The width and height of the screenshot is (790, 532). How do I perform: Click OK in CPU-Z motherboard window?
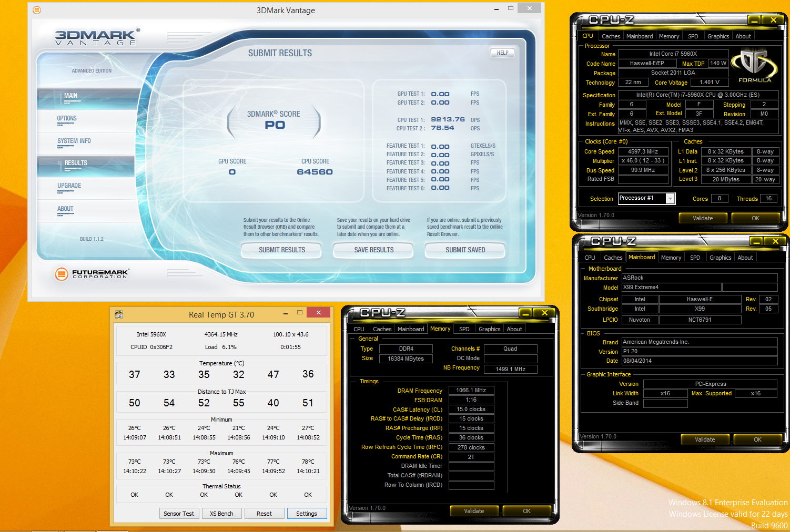tap(757, 439)
